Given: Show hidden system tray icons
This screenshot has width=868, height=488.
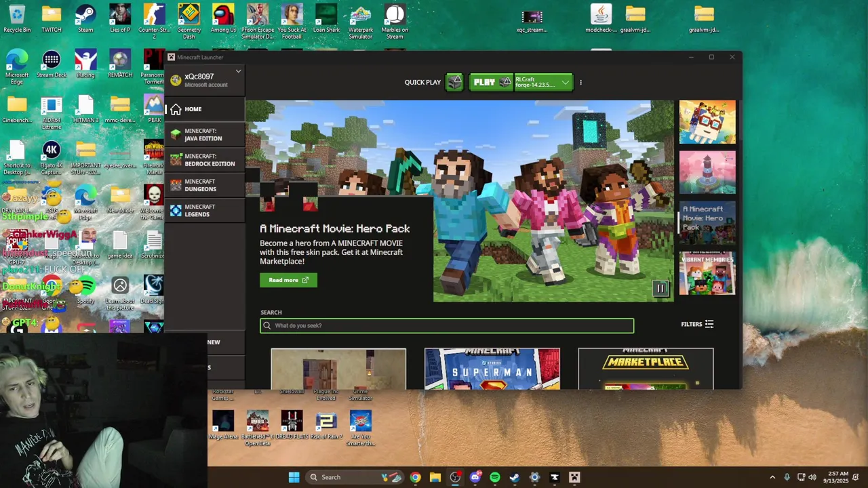Looking at the screenshot, I should coord(772,477).
